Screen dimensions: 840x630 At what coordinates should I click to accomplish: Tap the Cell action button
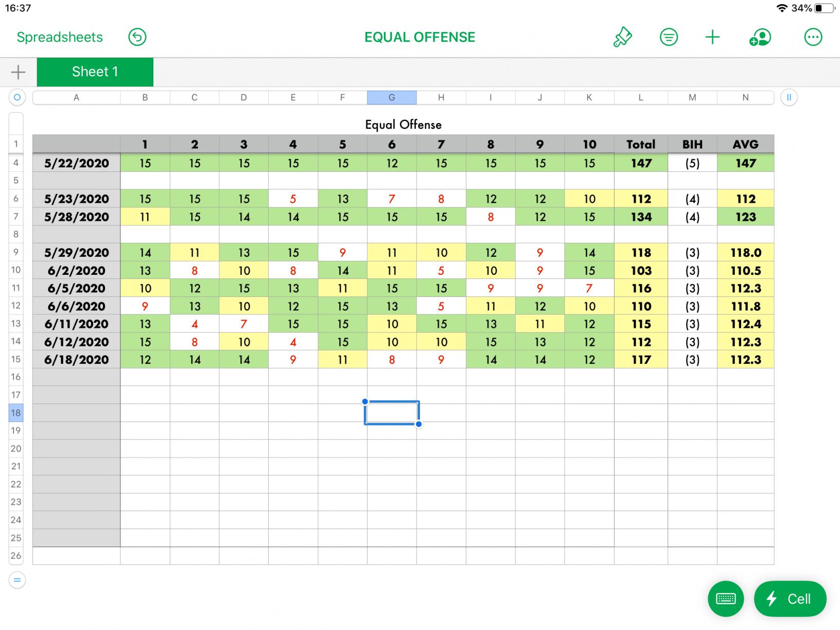[790, 599]
